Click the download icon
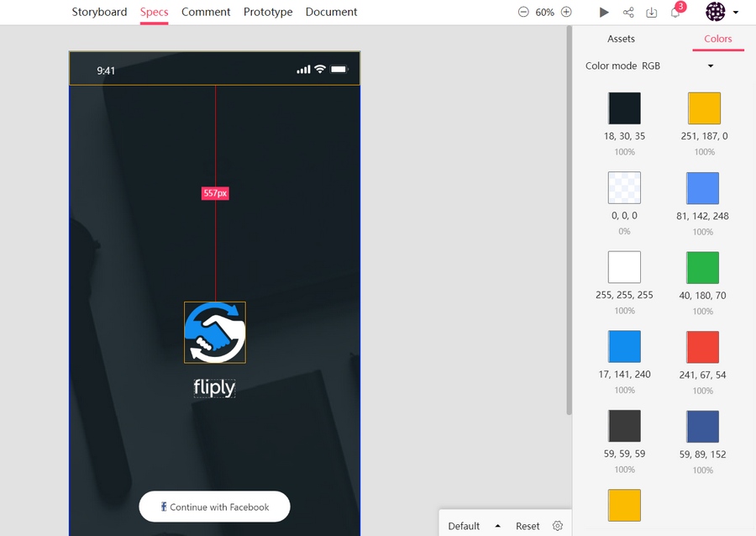The width and height of the screenshot is (756, 536). click(651, 13)
